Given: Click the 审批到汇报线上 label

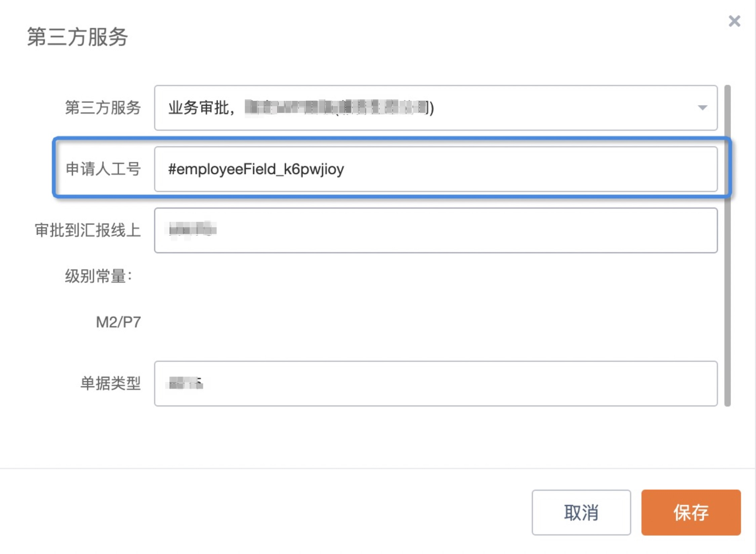Looking at the screenshot, I should click(x=88, y=231).
